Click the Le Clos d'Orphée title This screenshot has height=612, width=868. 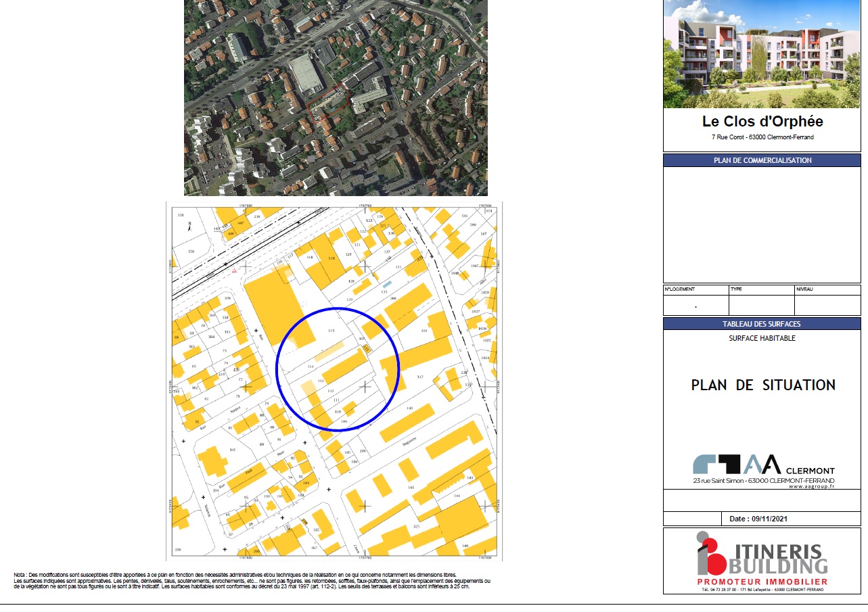[x=762, y=122]
